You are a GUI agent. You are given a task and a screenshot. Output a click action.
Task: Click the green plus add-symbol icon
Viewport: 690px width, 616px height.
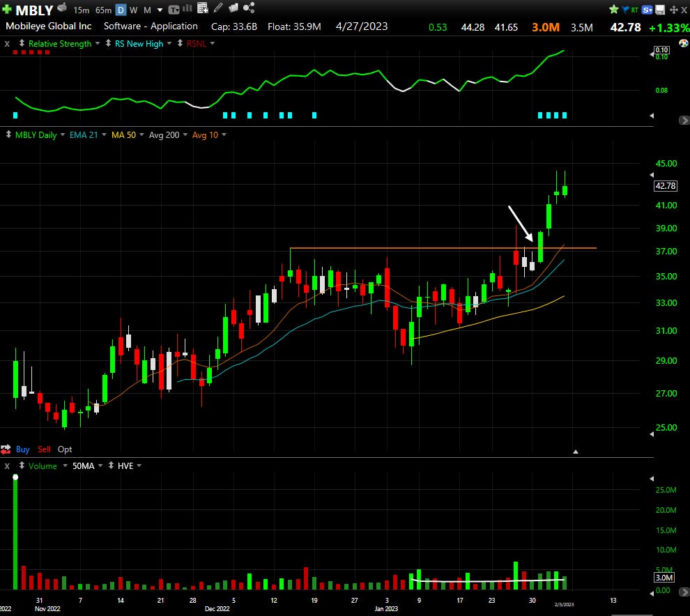click(x=6, y=9)
